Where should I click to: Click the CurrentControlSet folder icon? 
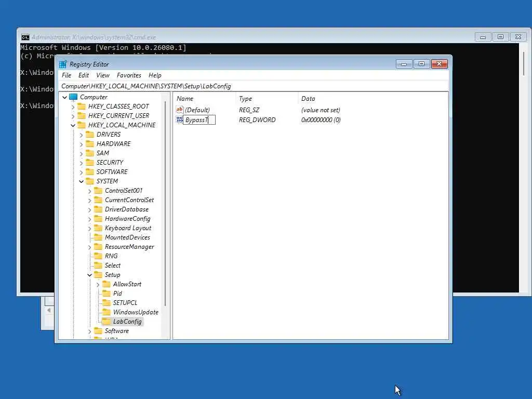point(98,200)
